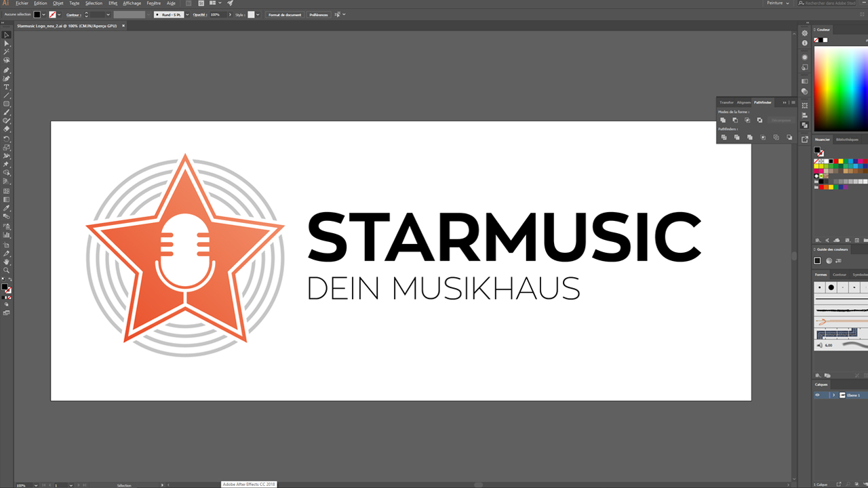Select the Pen tool
This screenshot has width=868, height=488.
click(7, 70)
